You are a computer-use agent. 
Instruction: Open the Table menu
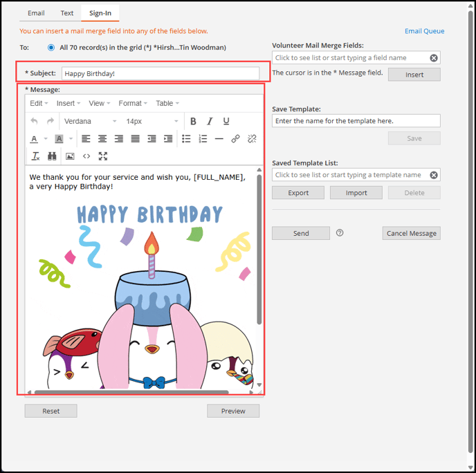[167, 104]
